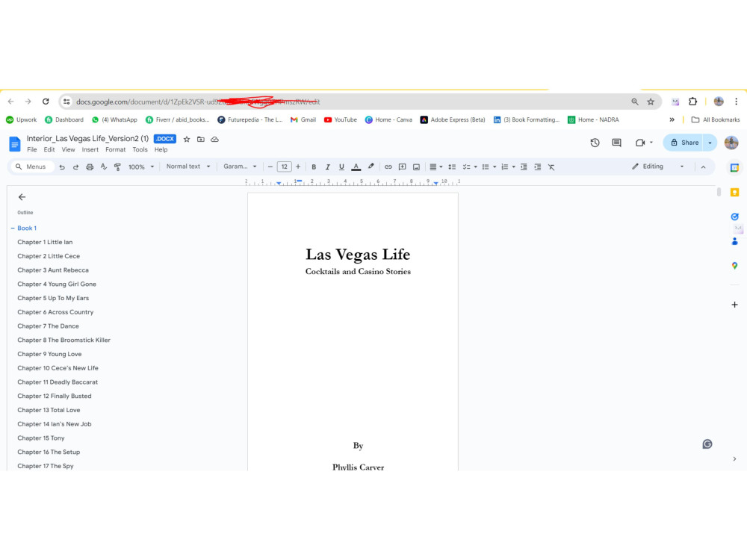
Task: Open Google Keep in the side panel
Action: 734,193
